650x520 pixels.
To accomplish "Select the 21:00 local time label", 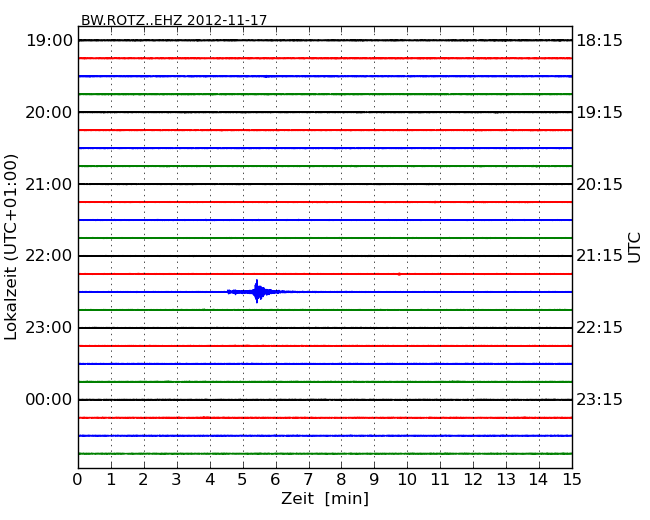I will pos(49,184).
